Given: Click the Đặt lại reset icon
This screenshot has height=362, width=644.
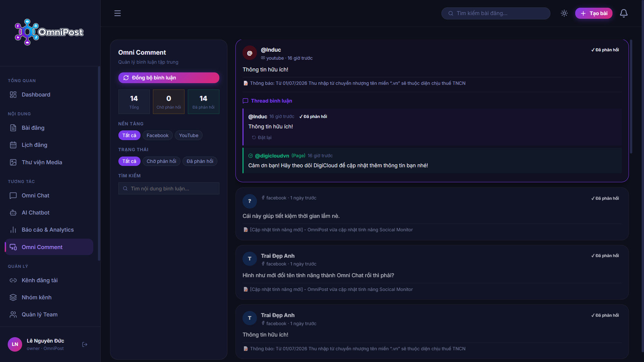Looking at the screenshot, I should pos(254,138).
